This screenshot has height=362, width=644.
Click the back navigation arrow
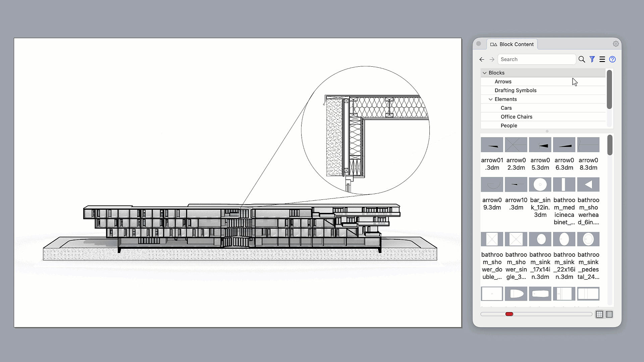click(482, 59)
